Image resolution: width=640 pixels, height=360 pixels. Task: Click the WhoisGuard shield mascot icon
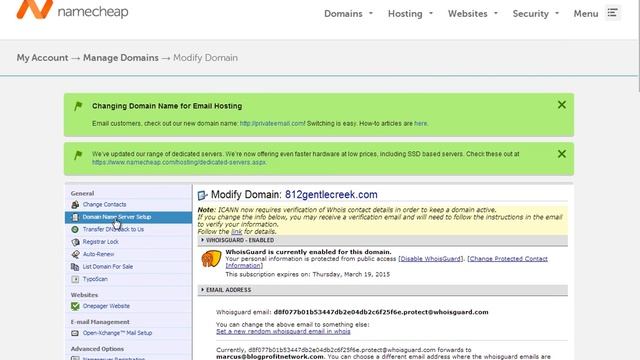(211, 258)
